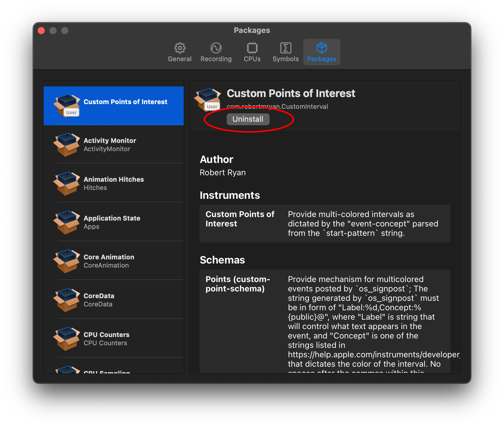This screenshot has height=427, width=504.
Task: Switch to the Symbols tab
Action: [x=286, y=52]
